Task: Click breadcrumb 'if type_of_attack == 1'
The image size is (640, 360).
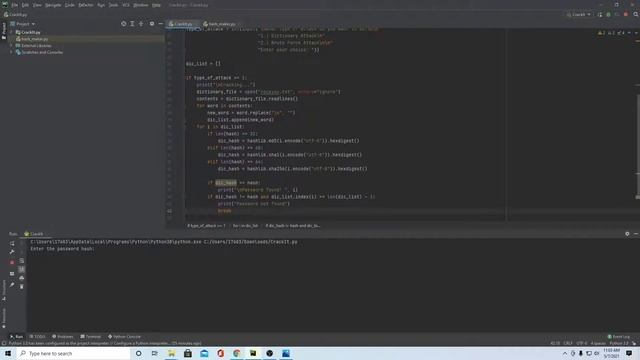Action: click(206, 225)
